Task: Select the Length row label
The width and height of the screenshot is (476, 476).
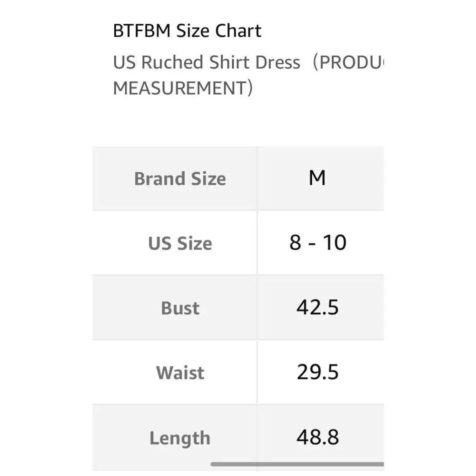Action: [180, 438]
